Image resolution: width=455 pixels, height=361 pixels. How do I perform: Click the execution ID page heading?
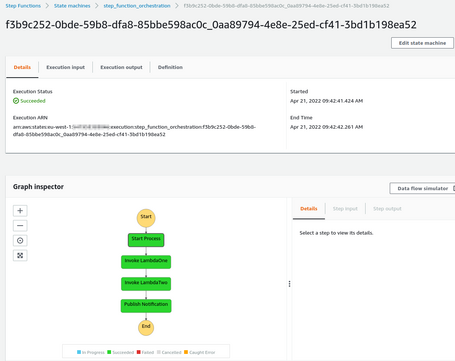[x=211, y=25]
